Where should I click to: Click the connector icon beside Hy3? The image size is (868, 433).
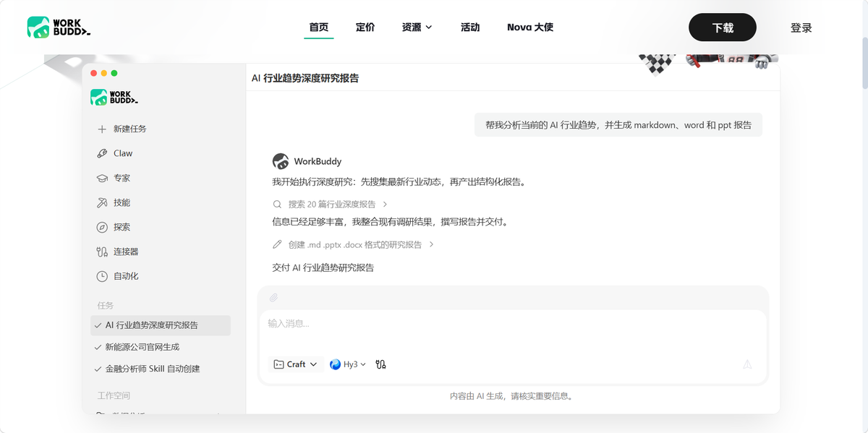(381, 364)
